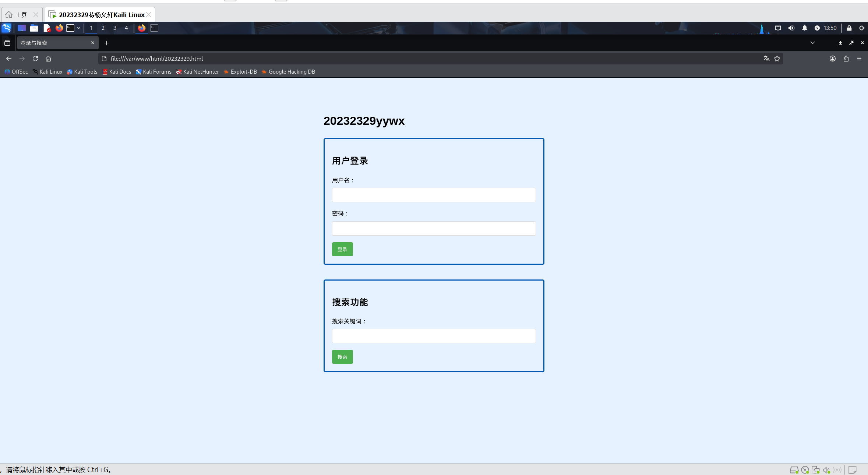Image resolution: width=868 pixels, height=475 pixels.
Task: Expand the terminal launcher dropdown arrow on the panel
Action: click(x=78, y=28)
